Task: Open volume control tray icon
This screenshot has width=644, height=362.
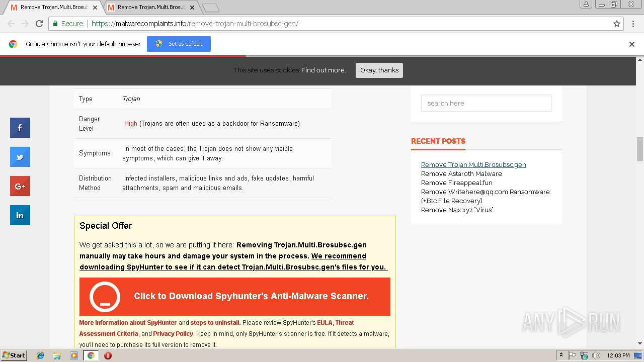Action: click(596, 355)
